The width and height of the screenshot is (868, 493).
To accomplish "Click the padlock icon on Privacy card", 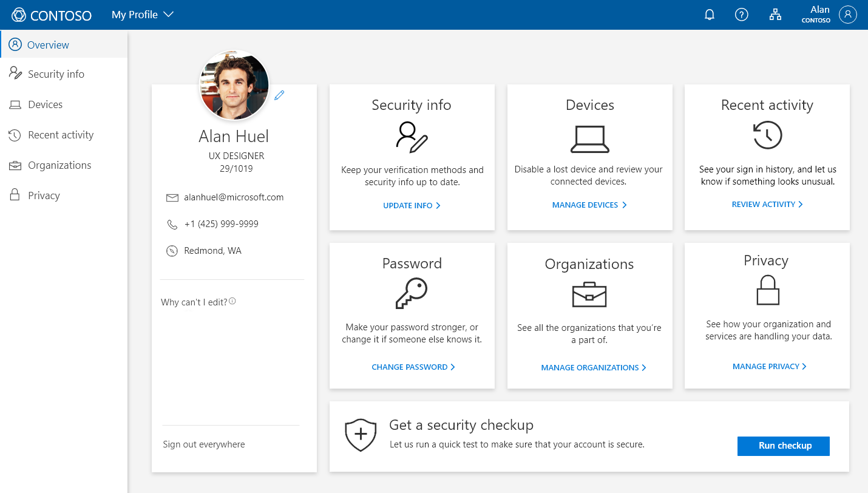I will [767, 290].
